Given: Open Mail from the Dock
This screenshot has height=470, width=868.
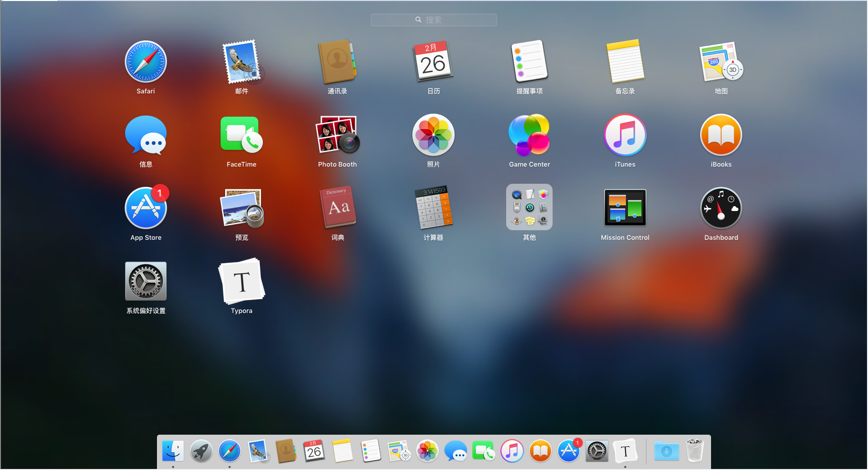Looking at the screenshot, I should pyautogui.click(x=258, y=451).
